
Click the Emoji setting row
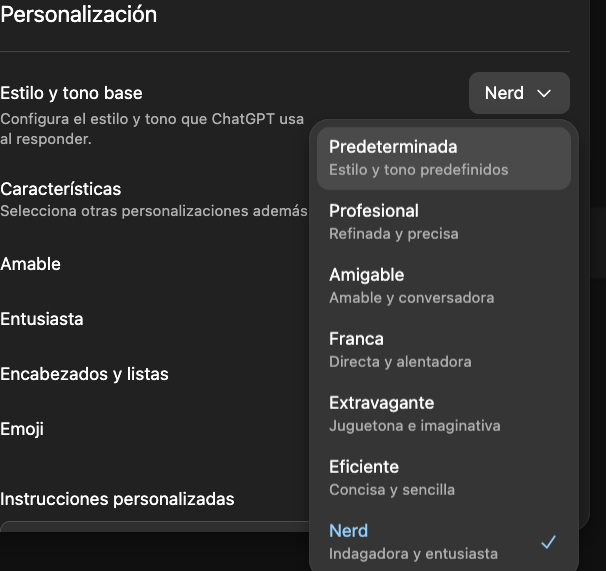click(22, 429)
